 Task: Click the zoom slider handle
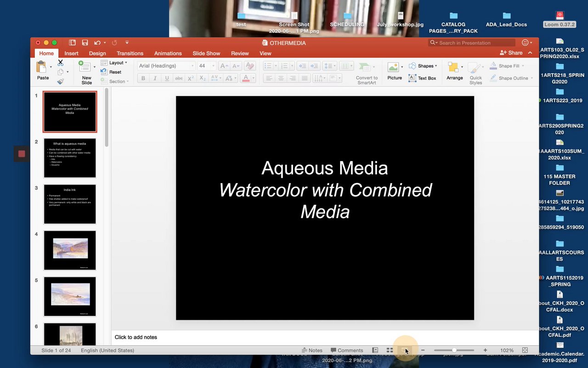pyautogui.click(x=454, y=350)
